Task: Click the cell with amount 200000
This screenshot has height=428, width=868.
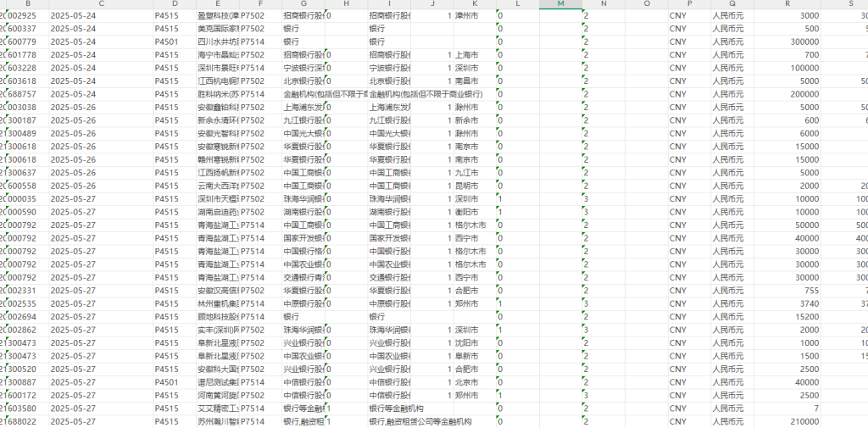Action: 787,94
